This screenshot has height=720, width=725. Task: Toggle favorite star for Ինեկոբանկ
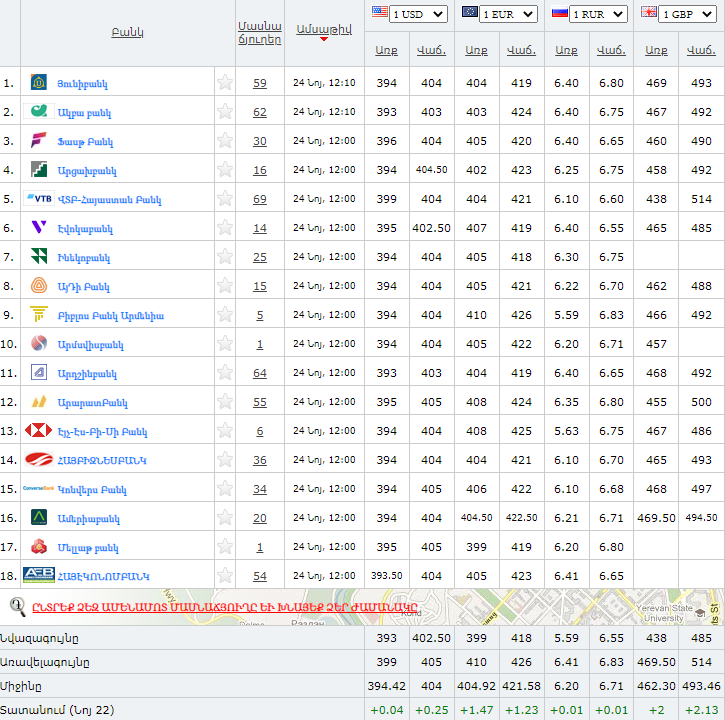coord(225,256)
